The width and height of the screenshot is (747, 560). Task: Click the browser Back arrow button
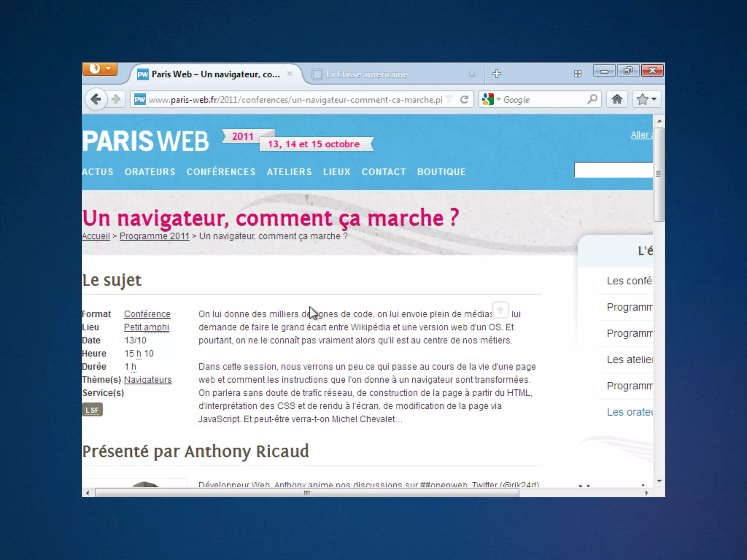tap(96, 99)
